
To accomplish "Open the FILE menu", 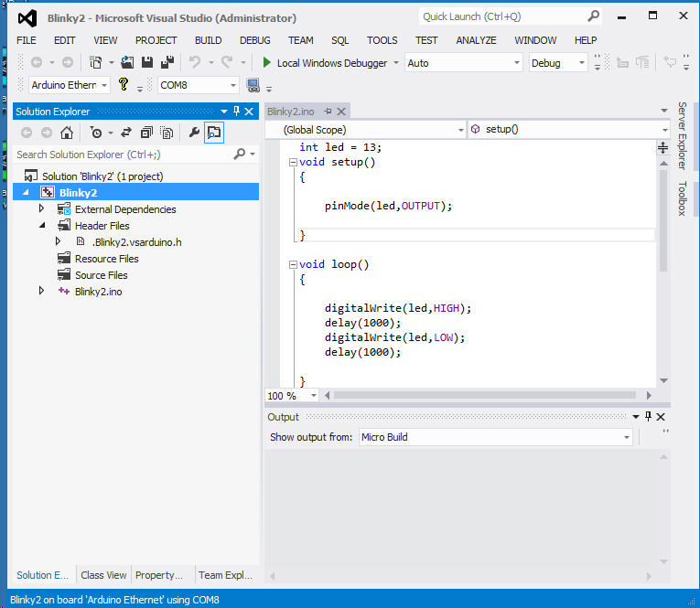I will pyautogui.click(x=27, y=40).
